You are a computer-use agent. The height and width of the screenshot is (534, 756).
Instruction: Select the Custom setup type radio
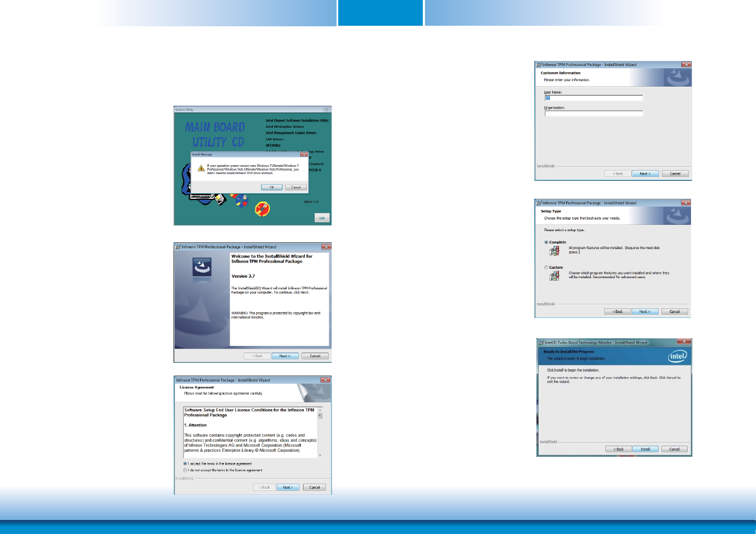point(546,268)
